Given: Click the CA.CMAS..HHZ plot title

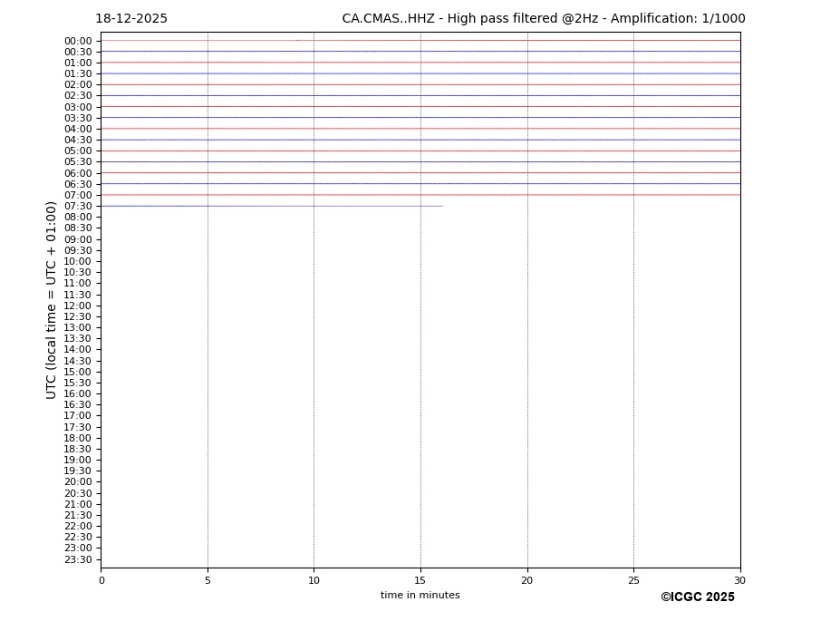Looking at the screenshot, I should tap(543, 19).
